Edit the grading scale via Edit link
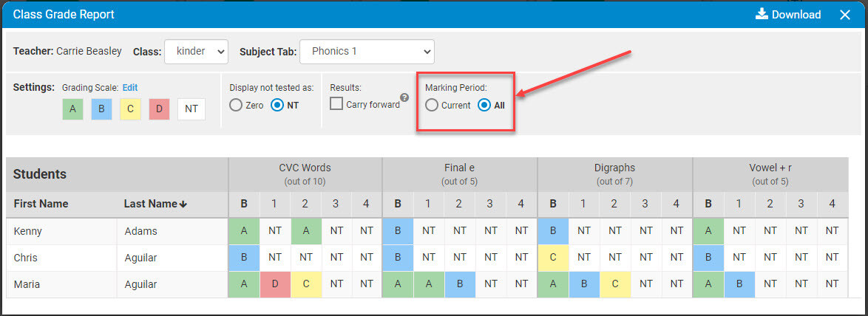The width and height of the screenshot is (868, 316). pyautogui.click(x=130, y=87)
